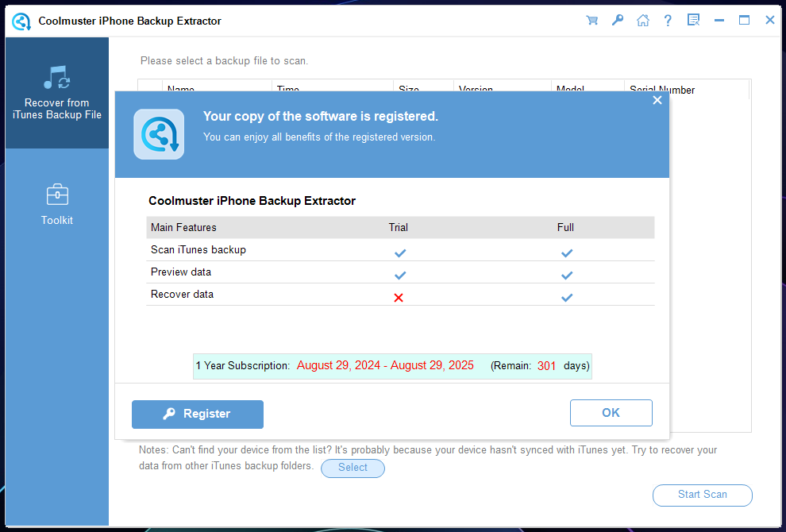Open registration via the key icon
This screenshot has height=532, width=786.
pyautogui.click(x=617, y=21)
